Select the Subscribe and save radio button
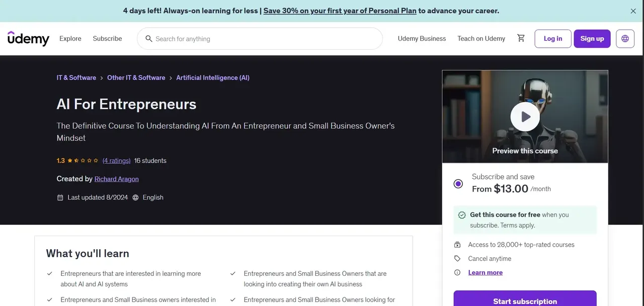644x306 pixels. (458, 183)
